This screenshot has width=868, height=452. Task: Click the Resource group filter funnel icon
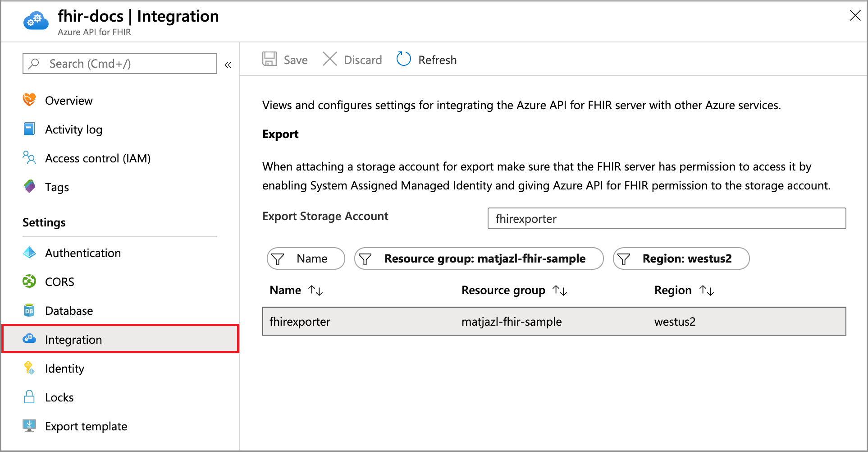(x=365, y=259)
